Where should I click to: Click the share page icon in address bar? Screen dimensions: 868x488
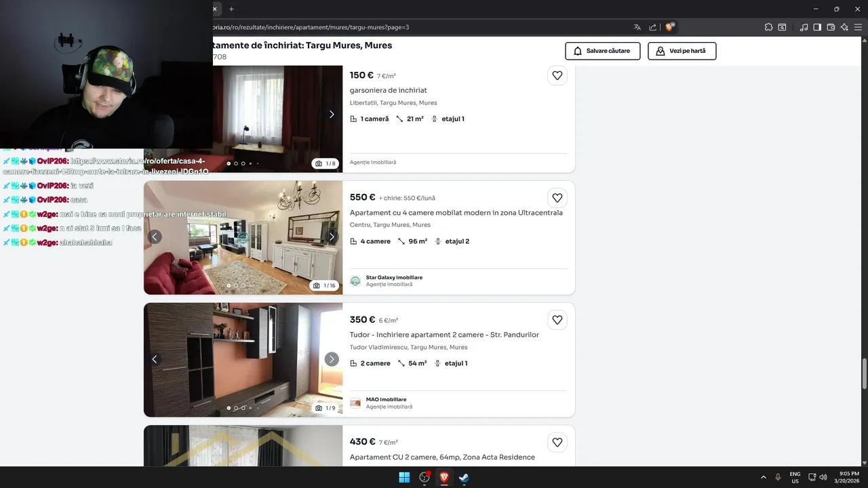[x=653, y=27]
